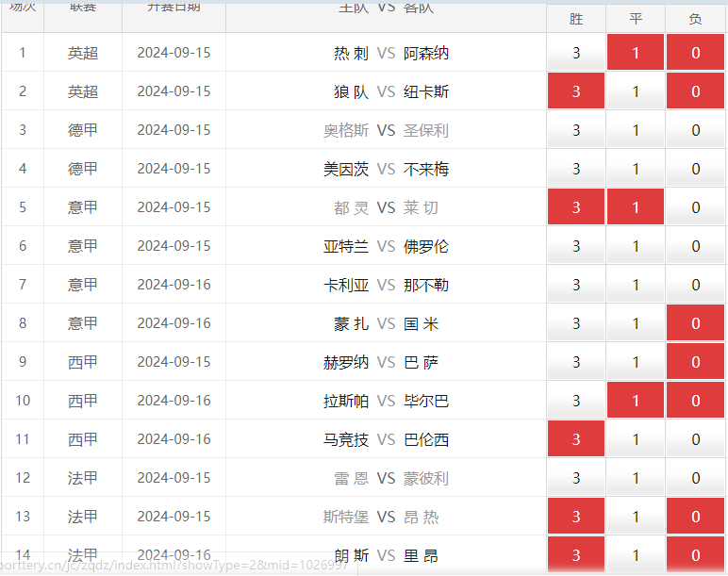
Task: Select 胜 (3) for 雷恩 VS 蒙彼利
Action: point(576,478)
